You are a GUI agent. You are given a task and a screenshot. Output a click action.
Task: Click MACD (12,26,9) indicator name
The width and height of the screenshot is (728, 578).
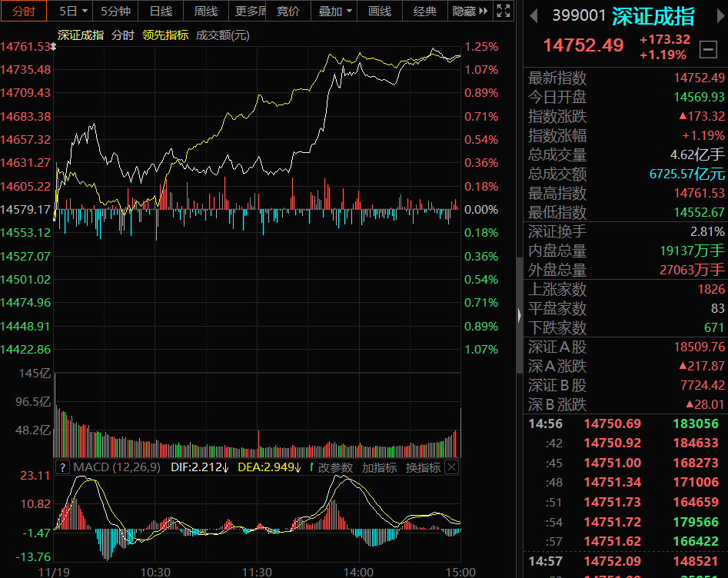(117, 467)
